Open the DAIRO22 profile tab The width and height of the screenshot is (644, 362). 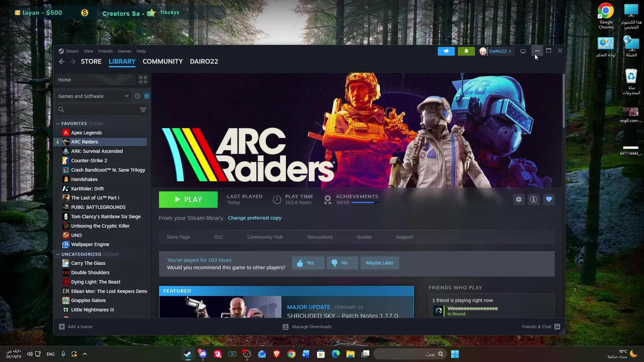204,61
